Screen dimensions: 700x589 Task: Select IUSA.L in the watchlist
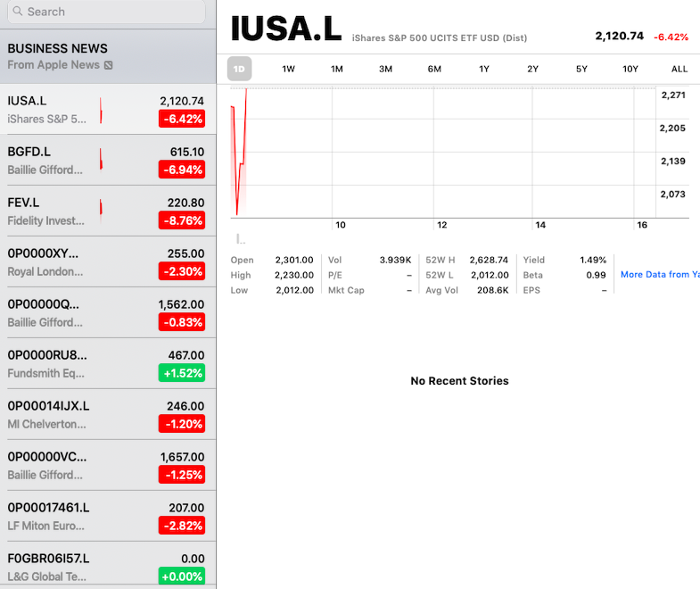(x=108, y=109)
